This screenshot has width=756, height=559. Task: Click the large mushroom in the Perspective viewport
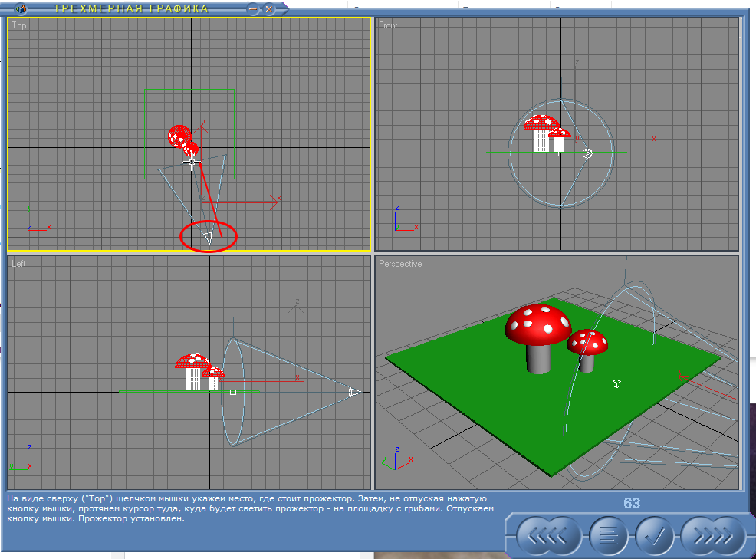537,337
